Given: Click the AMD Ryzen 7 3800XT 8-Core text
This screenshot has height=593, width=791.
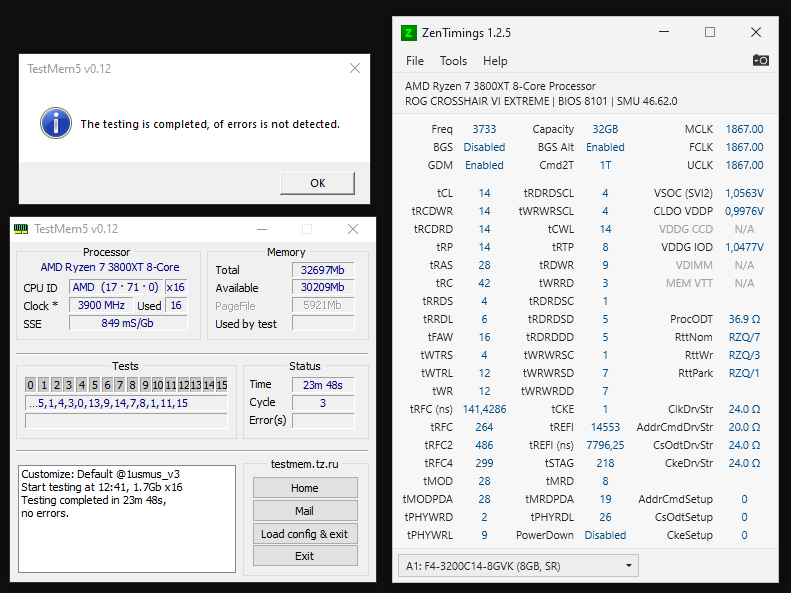Looking at the screenshot, I should tap(110, 267).
